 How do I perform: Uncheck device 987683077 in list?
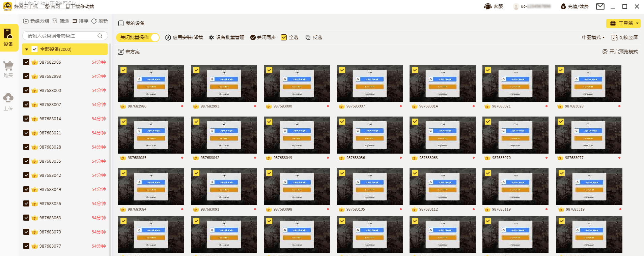point(26,246)
